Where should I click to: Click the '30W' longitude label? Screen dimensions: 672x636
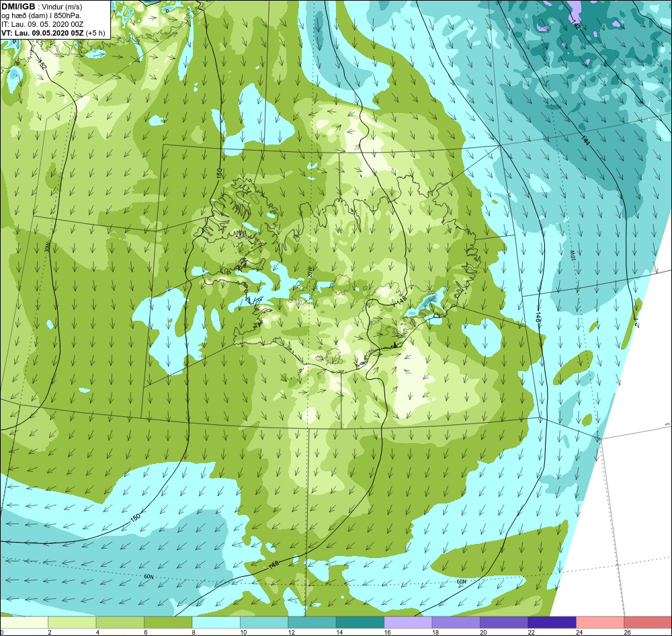point(47,247)
